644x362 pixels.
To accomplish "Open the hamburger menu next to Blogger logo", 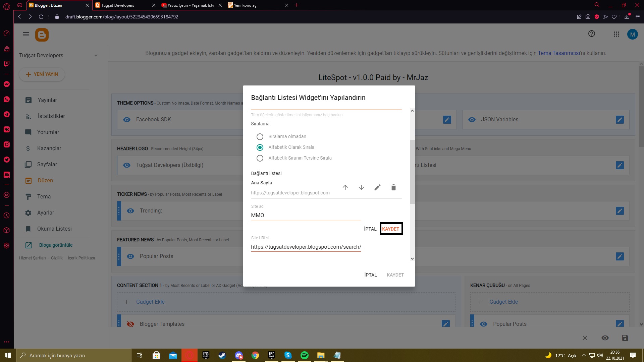I will (26, 34).
